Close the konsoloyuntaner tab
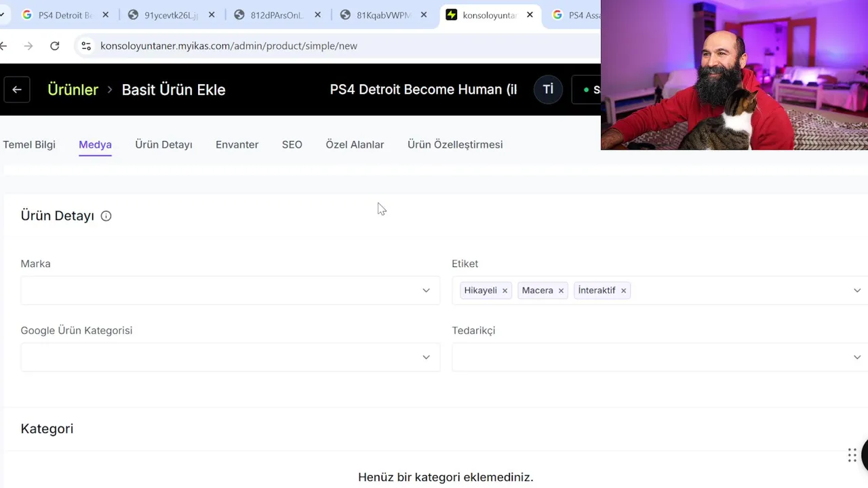 [530, 15]
